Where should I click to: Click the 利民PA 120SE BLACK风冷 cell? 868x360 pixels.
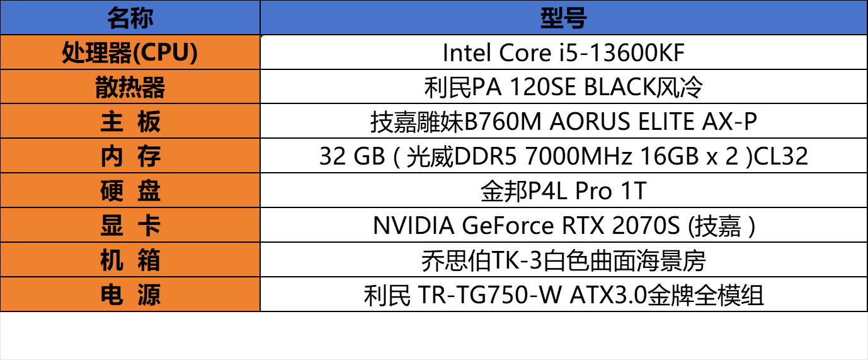click(563, 88)
